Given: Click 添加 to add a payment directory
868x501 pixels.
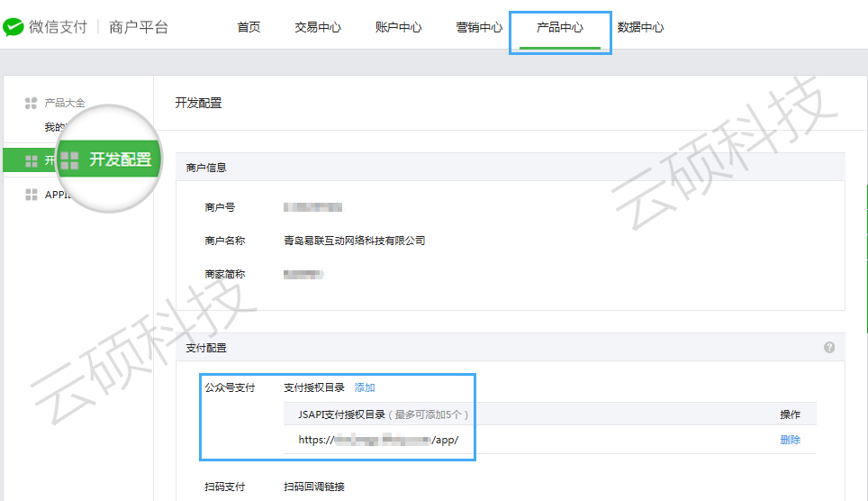Looking at the screenshot, I should [364, 387].
